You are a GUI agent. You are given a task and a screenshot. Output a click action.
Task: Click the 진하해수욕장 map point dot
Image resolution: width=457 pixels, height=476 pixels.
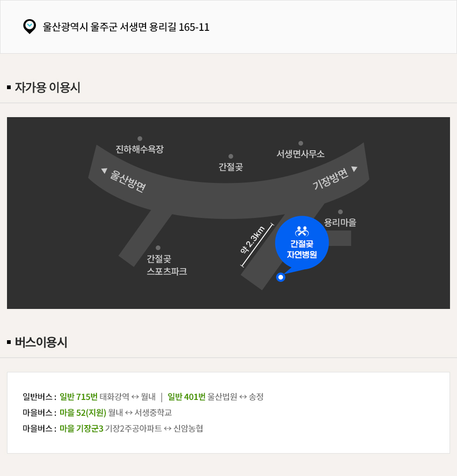[x=140, y=139]
